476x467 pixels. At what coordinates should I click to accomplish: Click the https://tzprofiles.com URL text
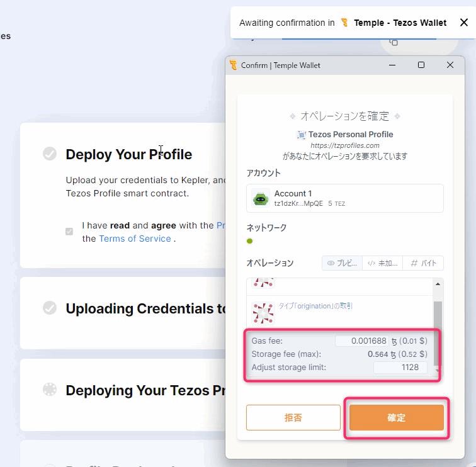345,145
